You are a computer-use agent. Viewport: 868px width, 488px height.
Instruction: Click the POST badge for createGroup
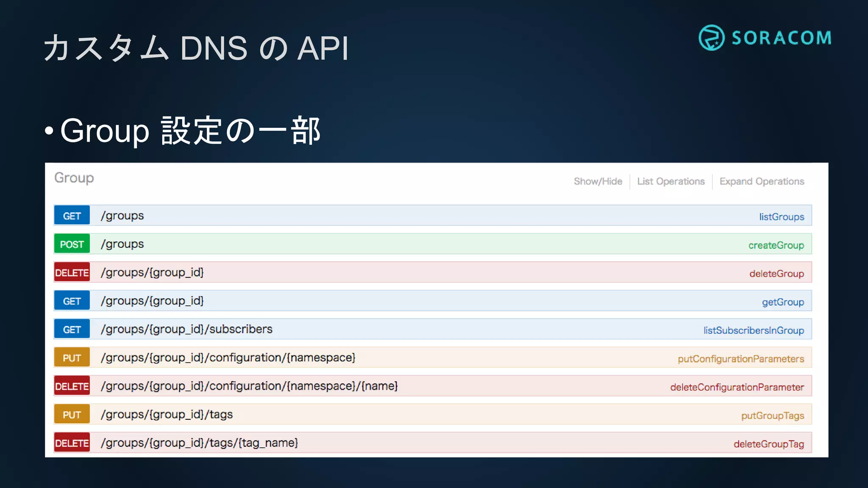click(72, 244)
